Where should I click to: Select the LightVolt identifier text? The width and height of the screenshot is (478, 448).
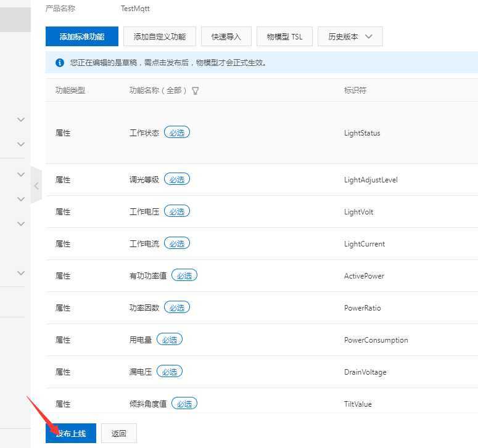click(358, 212)
